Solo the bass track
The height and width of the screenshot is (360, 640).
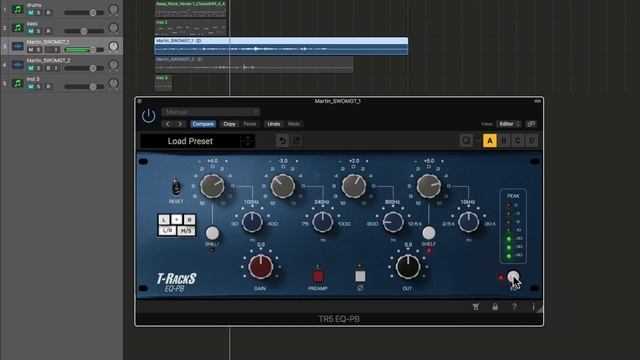coord(39,31)
